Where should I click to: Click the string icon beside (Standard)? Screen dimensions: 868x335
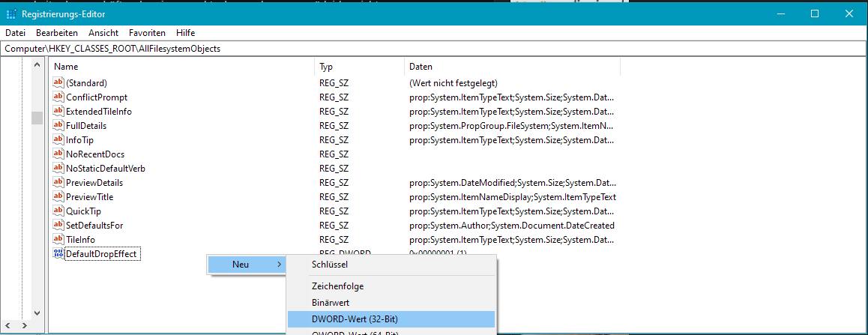point(58,83)
